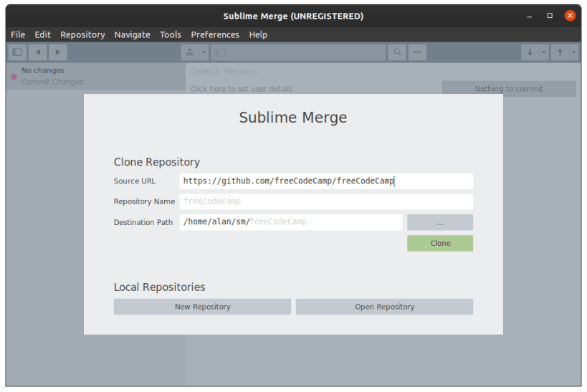Click the Source URL text field
The height and width of the screenshot is (392, 587).
pos(326,181)
